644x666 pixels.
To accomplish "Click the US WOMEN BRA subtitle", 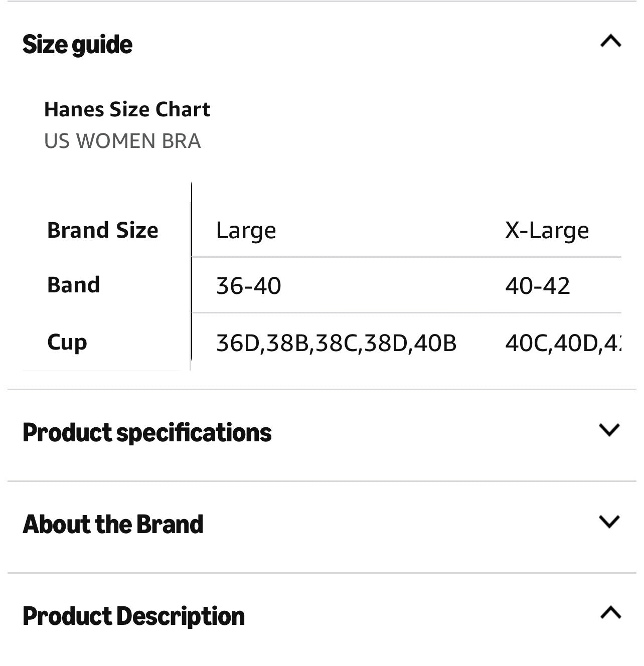I will point(122,141).
